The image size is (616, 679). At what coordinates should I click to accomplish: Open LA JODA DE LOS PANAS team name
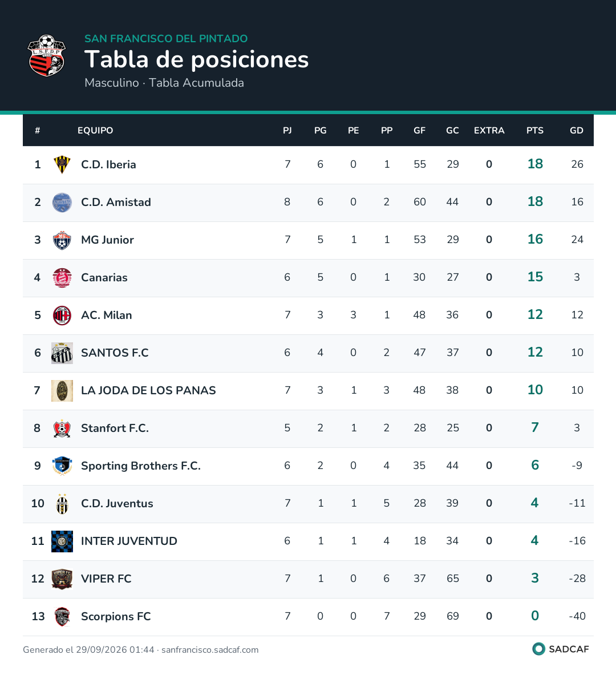pyautogui.click(x=148, y=391)
